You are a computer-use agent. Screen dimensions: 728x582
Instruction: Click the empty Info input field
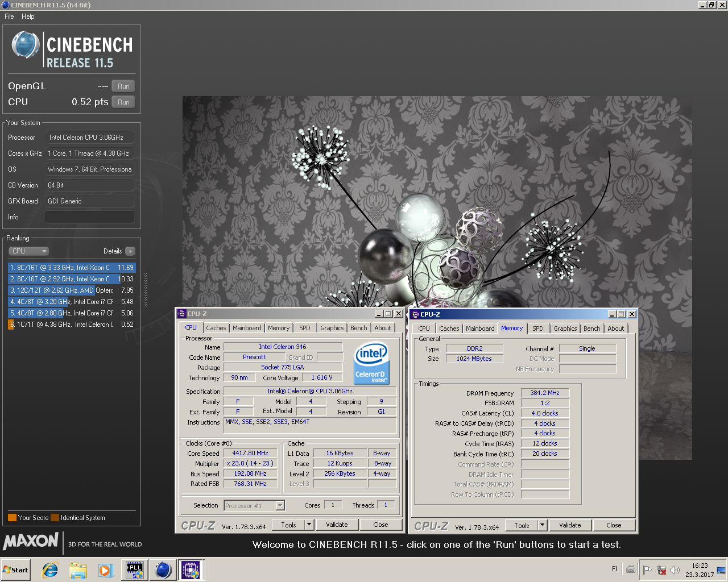click(x=90, y=217)
